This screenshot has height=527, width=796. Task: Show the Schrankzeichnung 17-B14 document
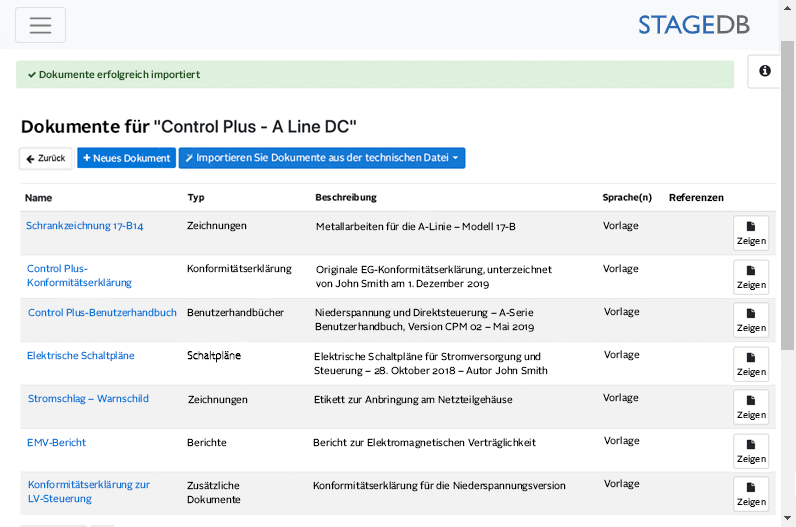tap(750, 233)
